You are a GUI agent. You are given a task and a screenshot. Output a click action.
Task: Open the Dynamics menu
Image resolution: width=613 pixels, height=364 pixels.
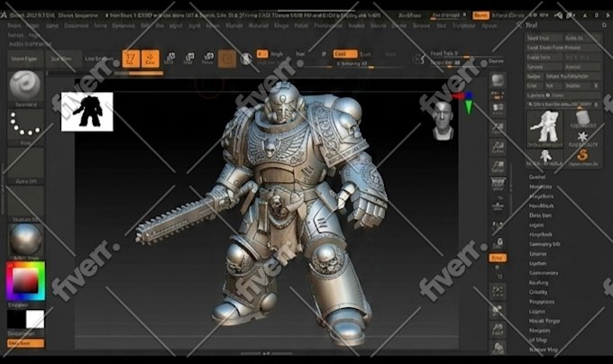(124, 25)
